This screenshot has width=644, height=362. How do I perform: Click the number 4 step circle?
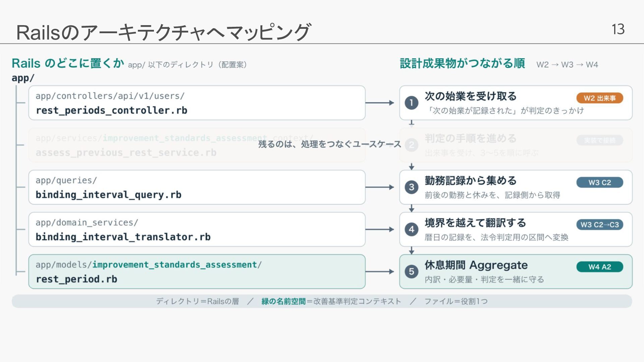pyautogui.click(x=412, y=229)
